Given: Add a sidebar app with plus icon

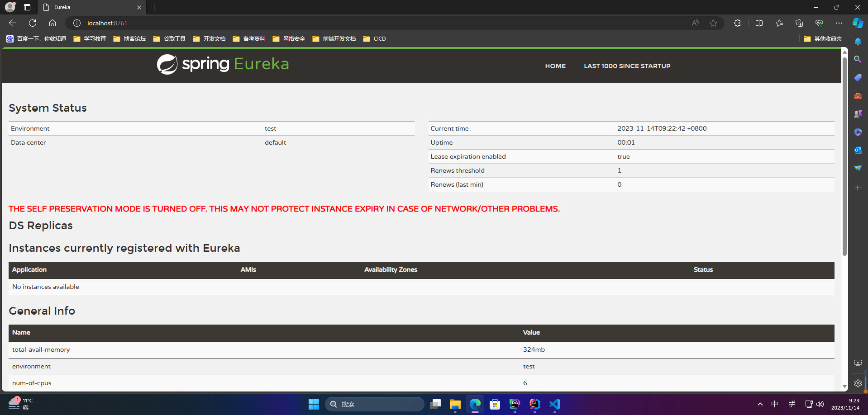Looking at the screenshot, I should [858, 188].
